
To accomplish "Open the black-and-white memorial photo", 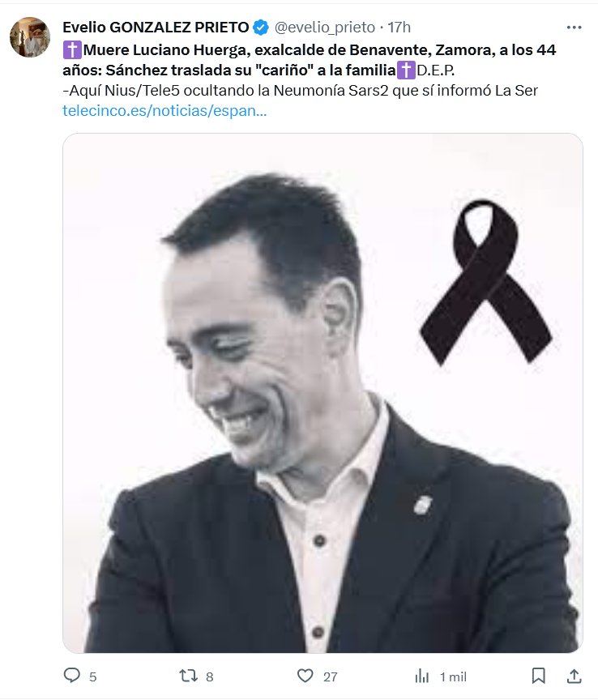I will click(x=322, y=393).
